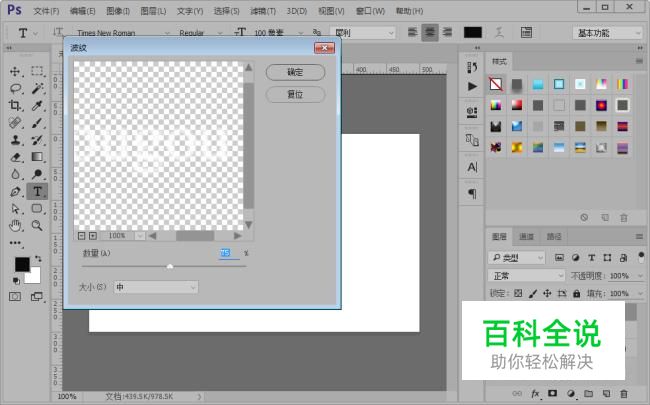Open the Actions panel play icon
The width and height of the screenshot is (650, 405).
pos(472,86)
